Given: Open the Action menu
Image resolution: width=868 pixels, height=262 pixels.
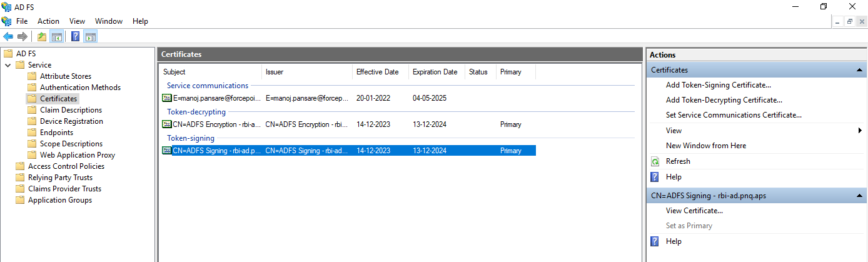Looking at the screenshot, I should pos(48,21).
